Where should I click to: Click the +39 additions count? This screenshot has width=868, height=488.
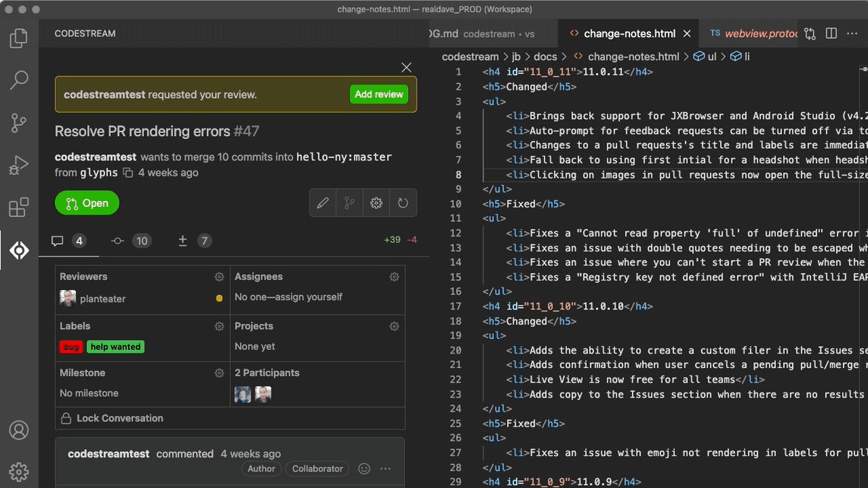(x=392, y=240)
